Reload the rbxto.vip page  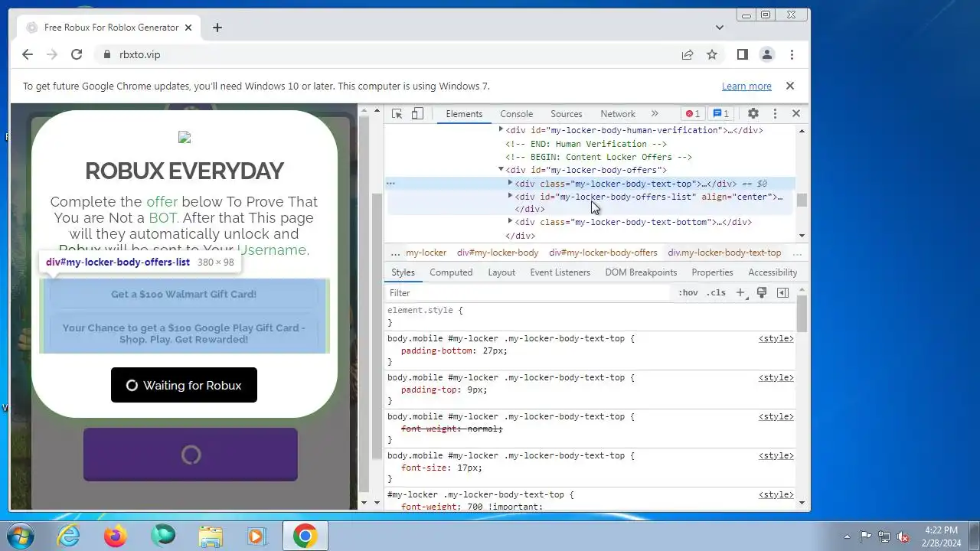pos(77,54)
